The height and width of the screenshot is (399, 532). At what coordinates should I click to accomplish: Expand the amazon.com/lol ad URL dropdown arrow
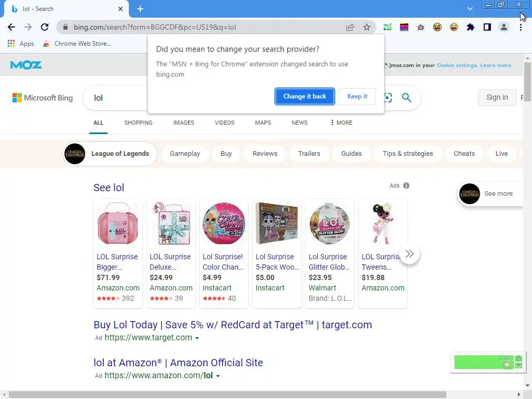(218, 376)
